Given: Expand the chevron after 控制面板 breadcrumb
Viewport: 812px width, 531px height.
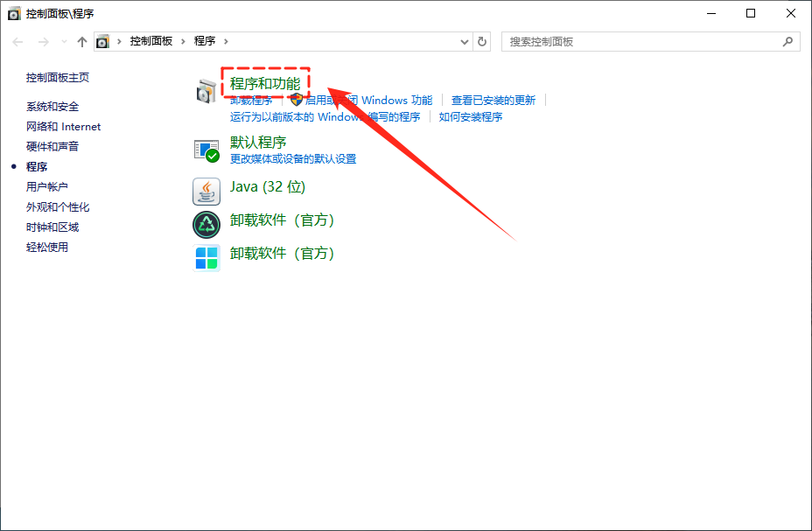Looking at the screenshot, I should pyautogui.click(x=184, y=41).
